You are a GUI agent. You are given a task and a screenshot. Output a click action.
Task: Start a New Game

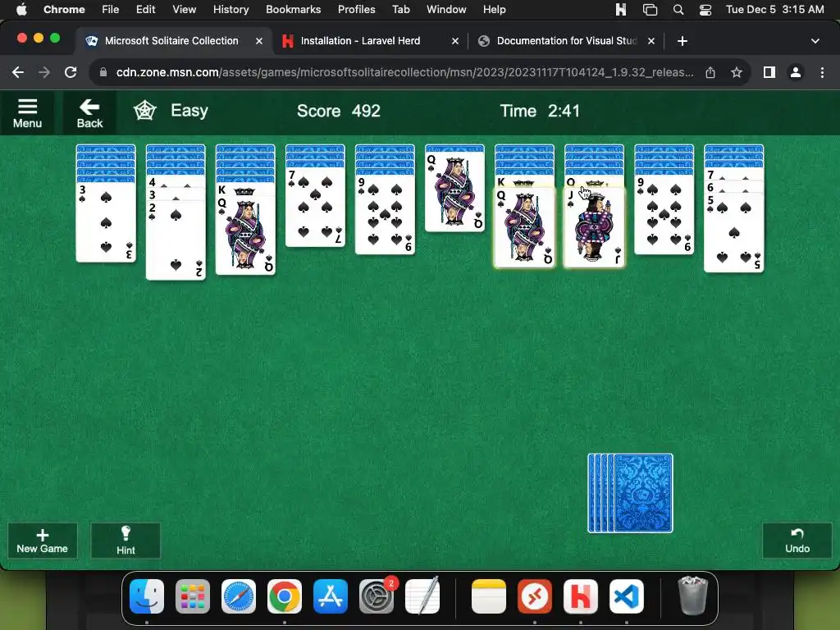[43, 541]
